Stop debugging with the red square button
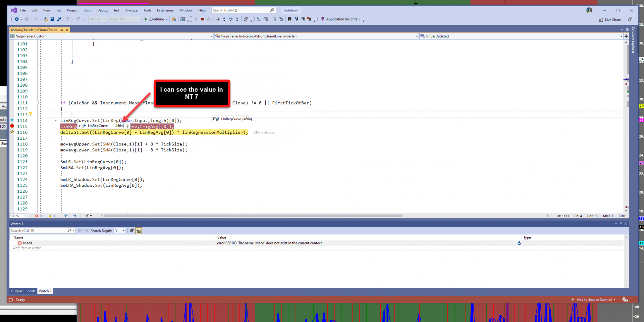 click(202, 19)
